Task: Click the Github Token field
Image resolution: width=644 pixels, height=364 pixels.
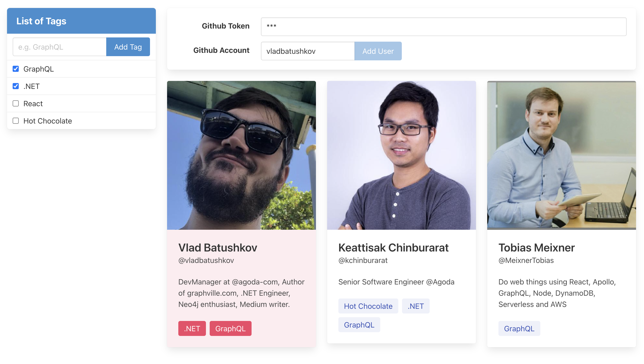Action: point(443,26)
